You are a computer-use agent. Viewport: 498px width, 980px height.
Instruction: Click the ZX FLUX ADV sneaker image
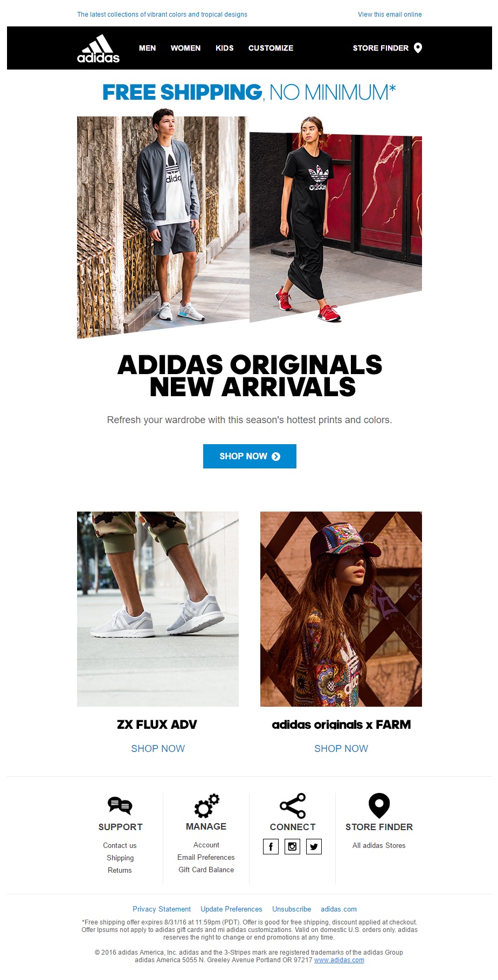coord(158,609)
